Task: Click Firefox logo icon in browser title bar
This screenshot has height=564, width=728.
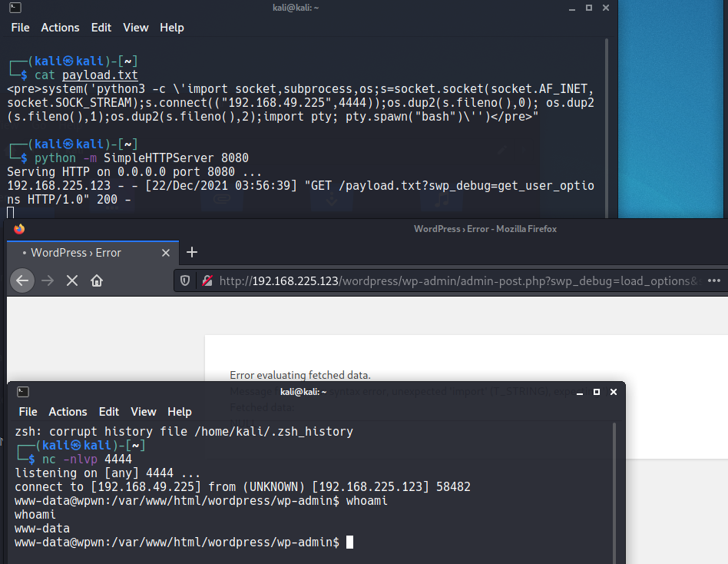Action: click(19, 229)
